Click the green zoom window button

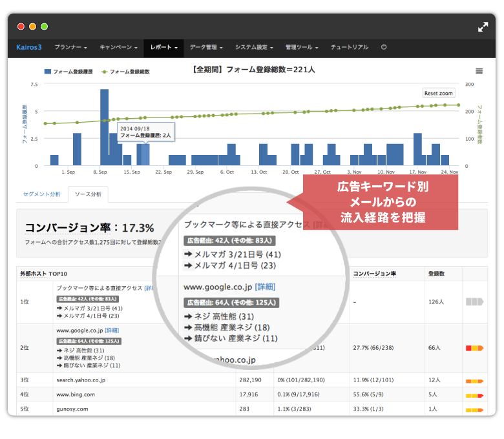pyautogui.click(x=45, y=26)
